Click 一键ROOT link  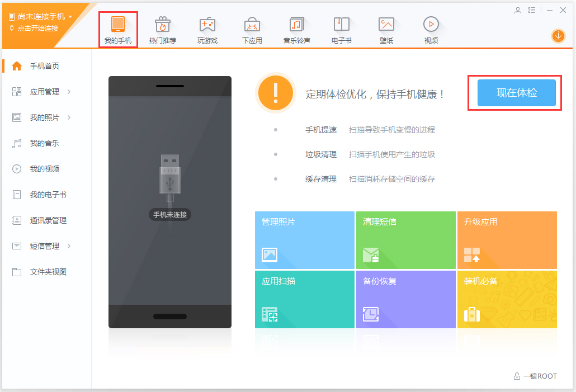[536, 376]
